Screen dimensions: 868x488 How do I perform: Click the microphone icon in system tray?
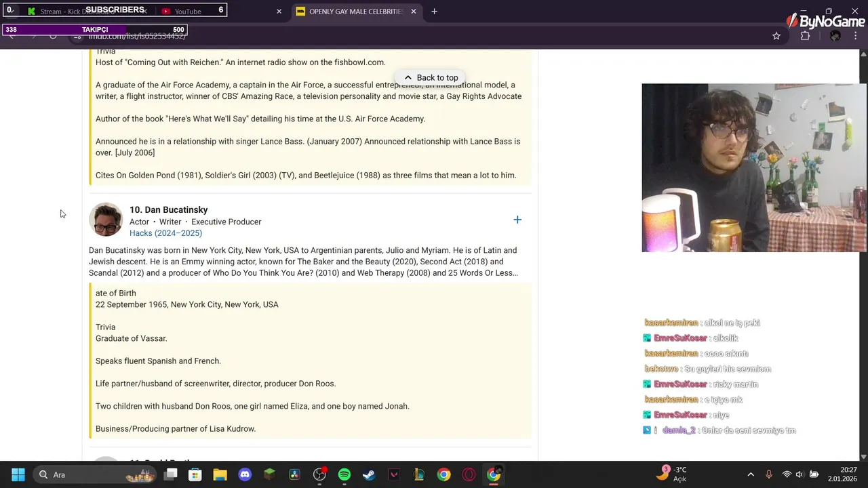pos(768,474)
